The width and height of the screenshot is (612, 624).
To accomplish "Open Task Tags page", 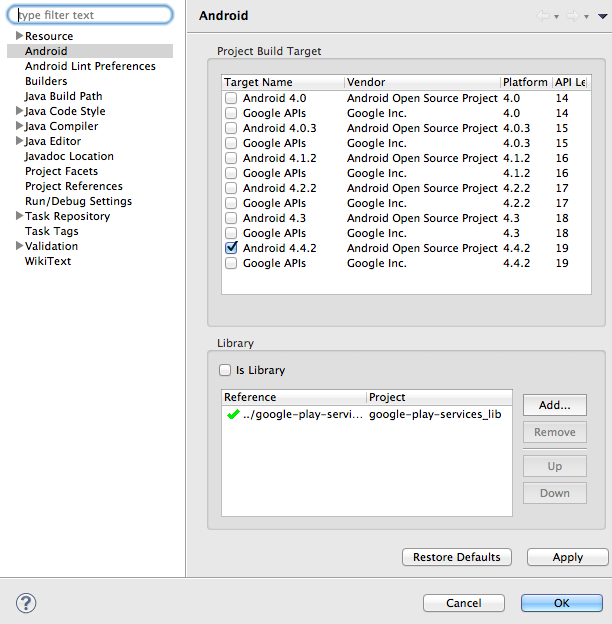I will click(52, 231).
